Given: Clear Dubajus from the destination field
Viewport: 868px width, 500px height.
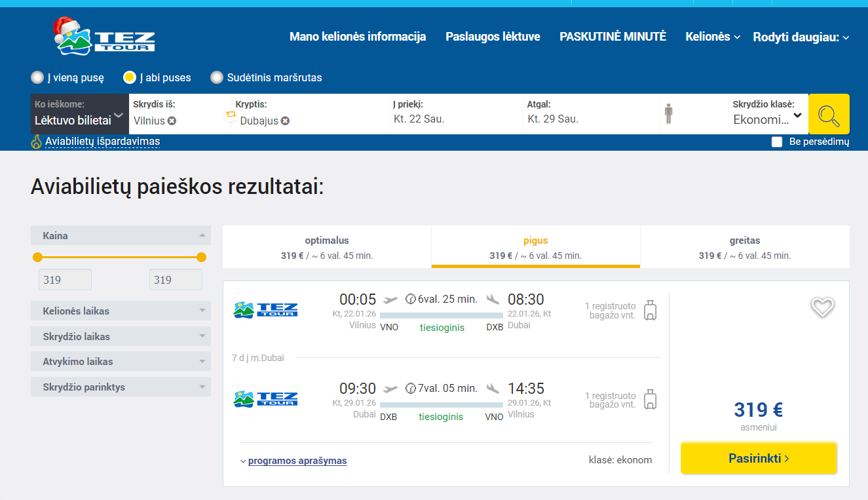Looking at the screenshot, I should 286,121.
